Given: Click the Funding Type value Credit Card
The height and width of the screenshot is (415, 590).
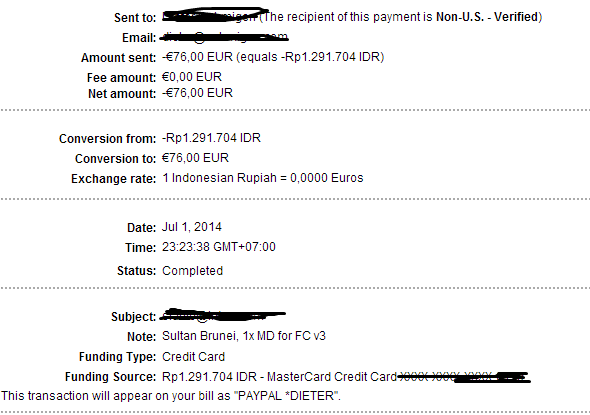Looking at the screenshot, I should click(193, 357).
